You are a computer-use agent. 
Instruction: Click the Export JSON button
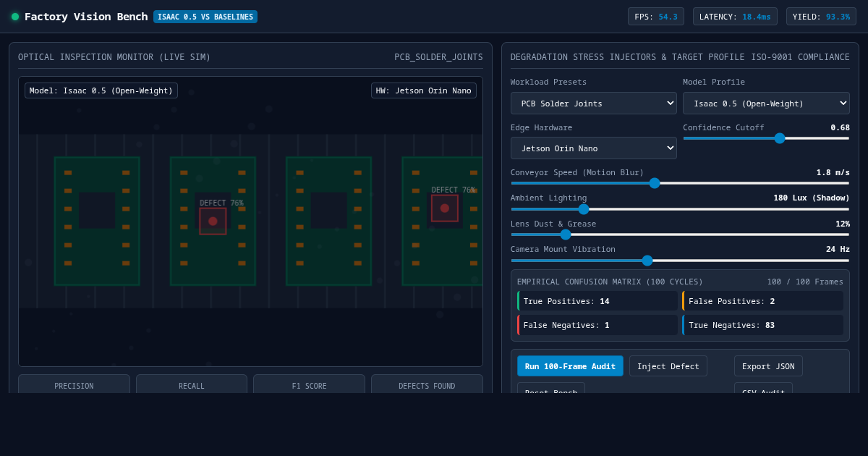point(768,366)
